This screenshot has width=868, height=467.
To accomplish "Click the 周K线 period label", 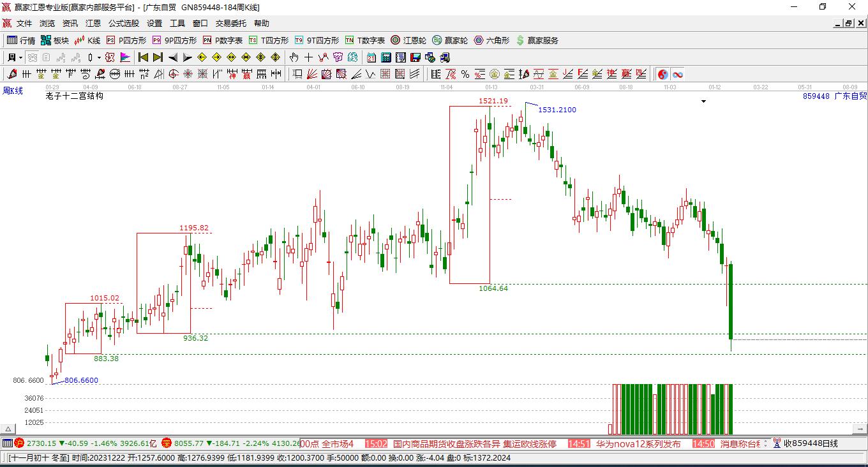I will pyautogui.click(x=13, y=91).
